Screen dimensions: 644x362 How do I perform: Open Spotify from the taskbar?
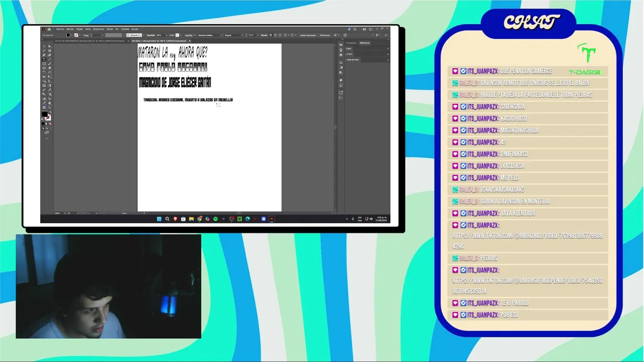(215, 219)
